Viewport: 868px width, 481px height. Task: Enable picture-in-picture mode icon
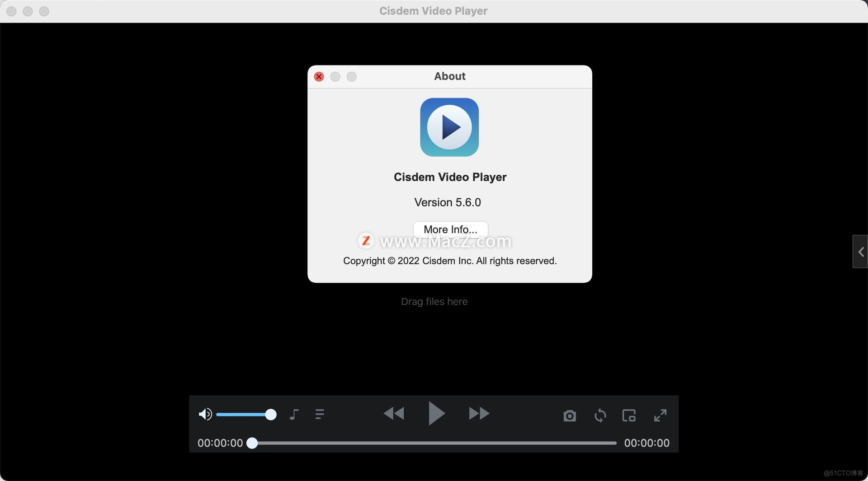(x=629, y=415)
